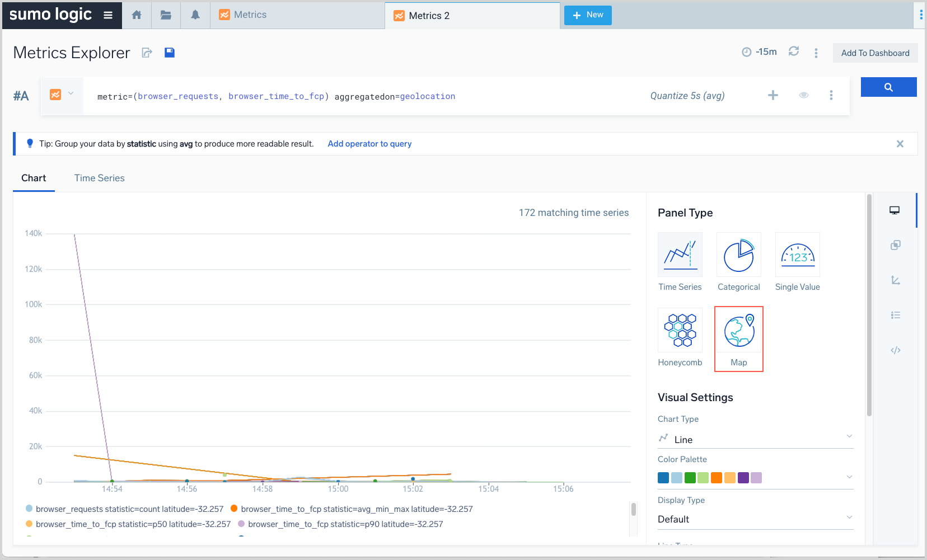Expand the Color Palette dropdown
Image resolution: width=927 pixels, height=560 pixels.
(x=849, y=477)
